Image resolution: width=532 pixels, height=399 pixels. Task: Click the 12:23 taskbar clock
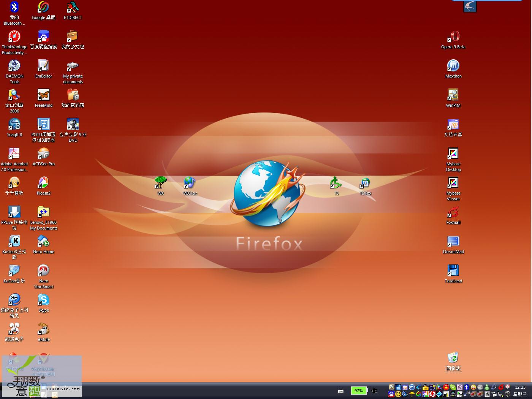(520, 387)
